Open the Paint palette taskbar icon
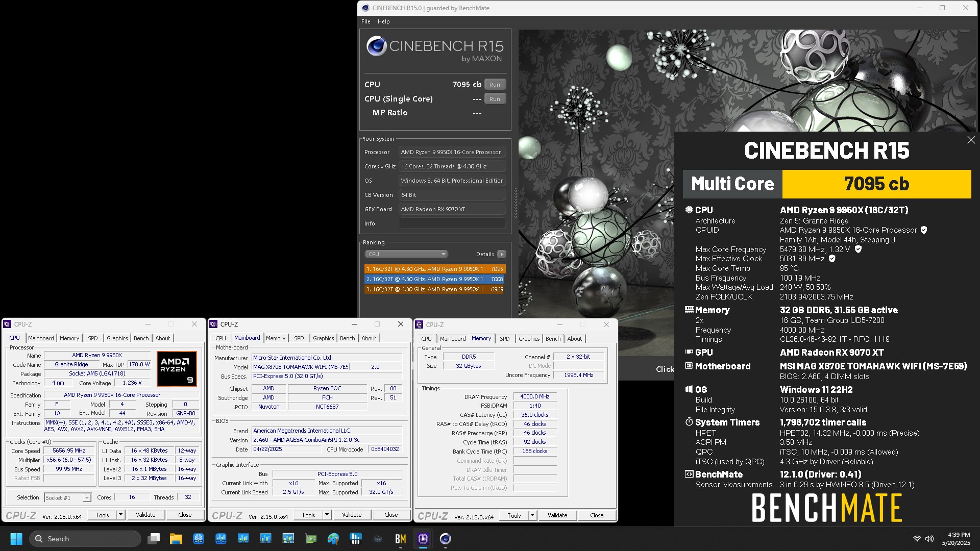The height and width of the screenshot is (551, 980). tap(333, 539)
